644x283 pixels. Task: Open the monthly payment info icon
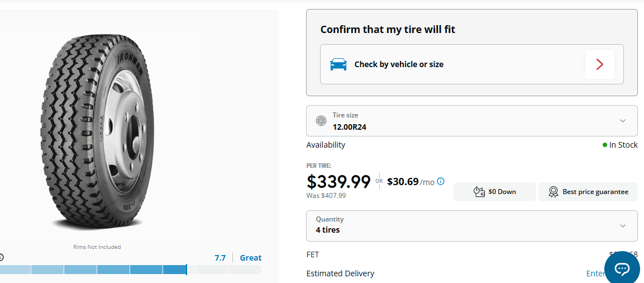tap(441, 181)
